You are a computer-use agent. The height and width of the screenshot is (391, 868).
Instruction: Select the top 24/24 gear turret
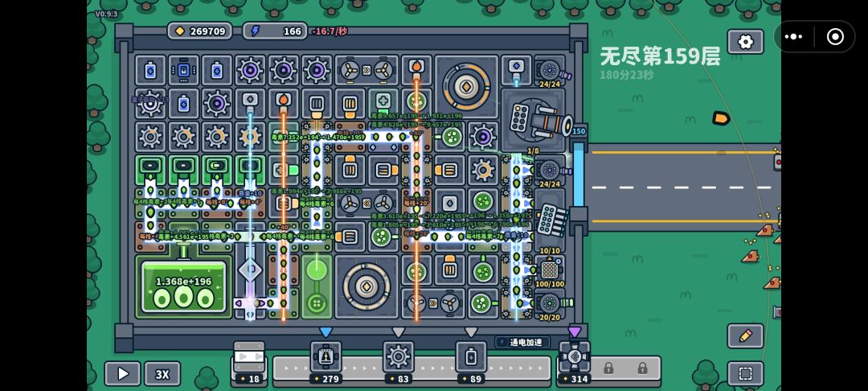[x=549, y=70]
